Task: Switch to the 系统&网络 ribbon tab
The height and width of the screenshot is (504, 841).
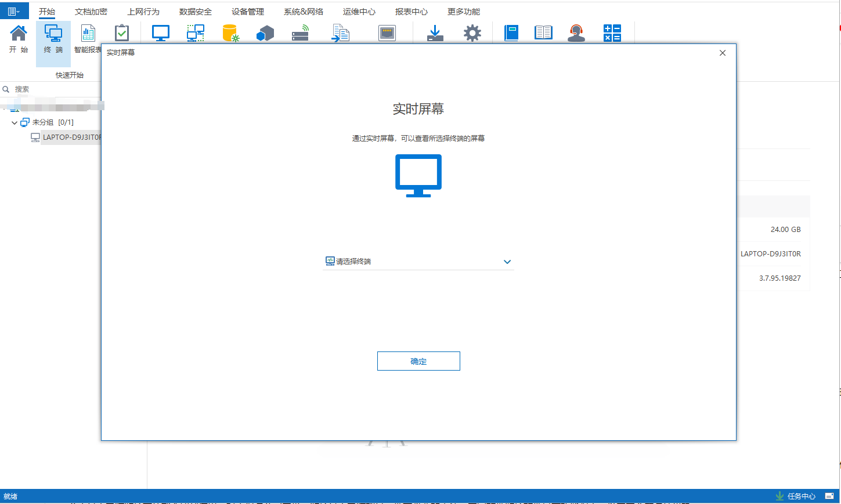Action: [304, 12]
